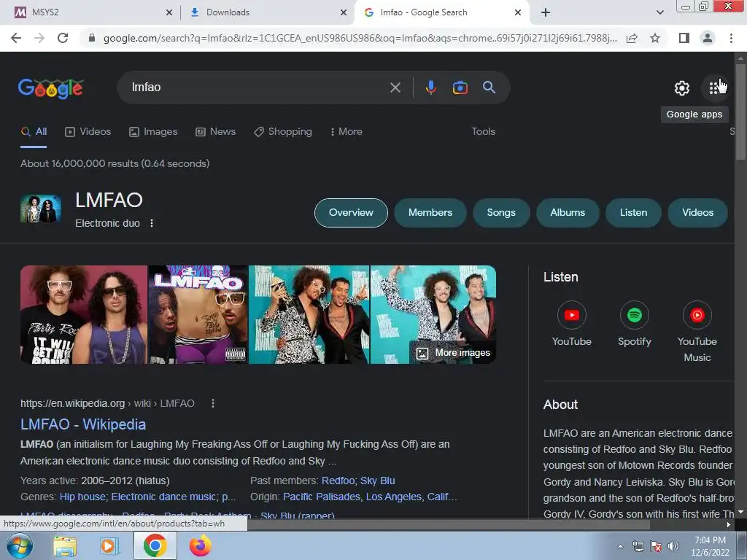Open options dots beside Electronic duo
The image size is (747, 560).
(x=152, y=223)
